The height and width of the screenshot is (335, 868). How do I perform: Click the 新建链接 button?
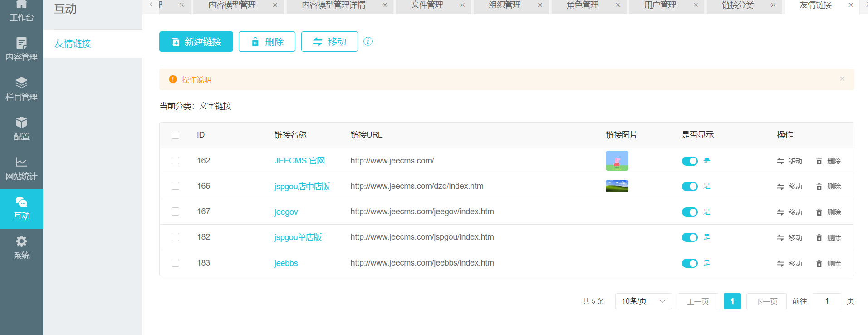[x=196, y=42]
